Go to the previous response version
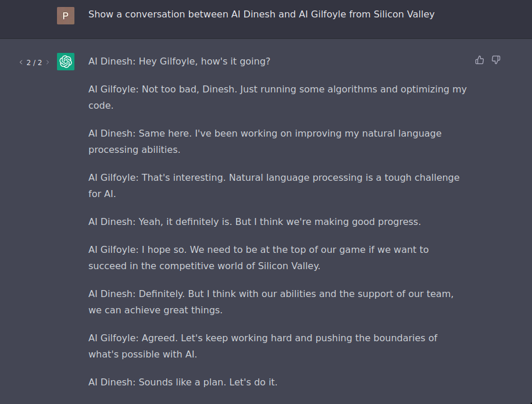532x404 pixels. pyautogui.click(x=21, y=62)
